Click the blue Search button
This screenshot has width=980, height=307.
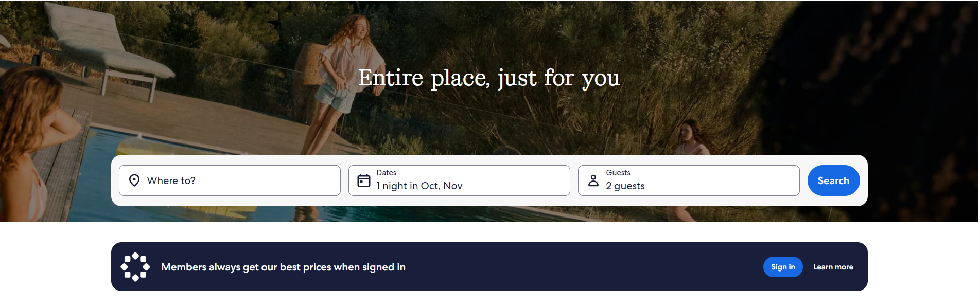click(x=833, y=180)
